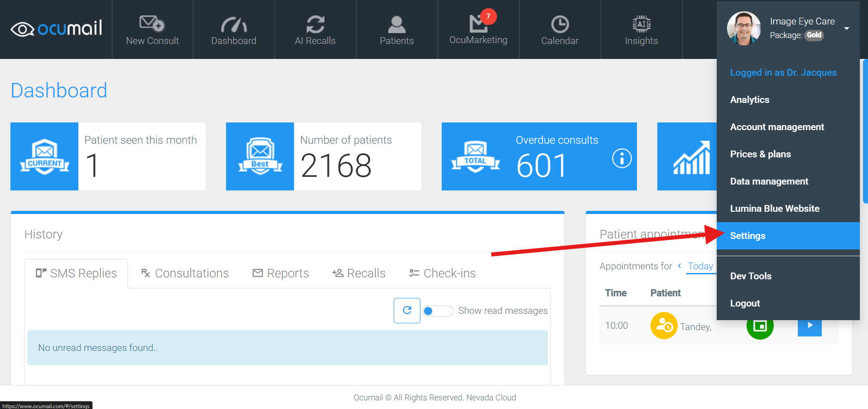Click the green check-in icon for 10:00 appointment
Viewport: 868px width, 409px height.
(x=760, y=326)
